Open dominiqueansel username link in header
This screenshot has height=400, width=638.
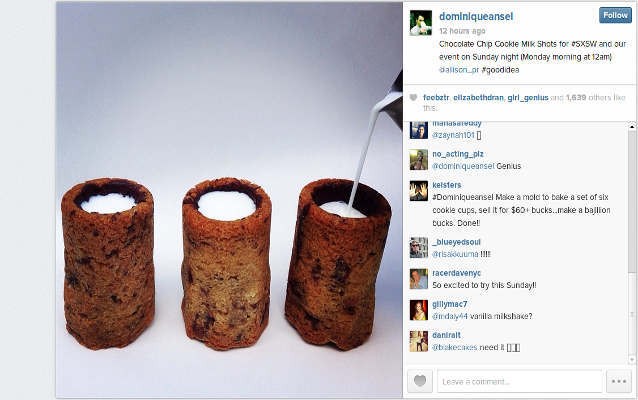pos(476,17)
